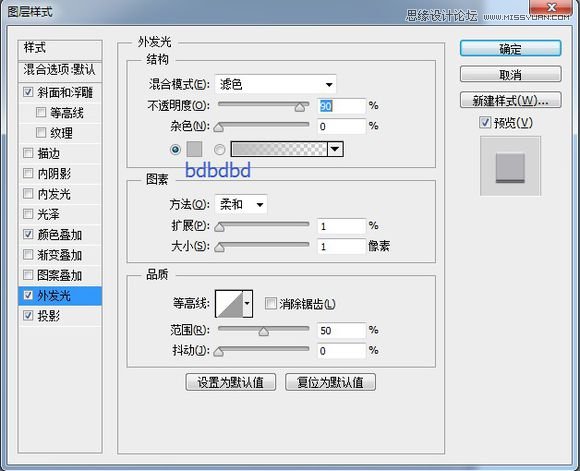Viewport: 580px width, 471px height.
Task: Open the glow color swatch picker
Action: click(194, 149)
